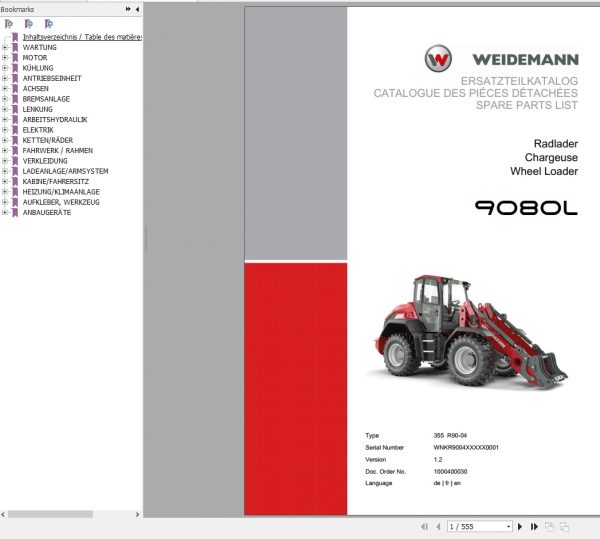
Task: Click the panel divider grip handle
Action: click(x=146, y=238)
